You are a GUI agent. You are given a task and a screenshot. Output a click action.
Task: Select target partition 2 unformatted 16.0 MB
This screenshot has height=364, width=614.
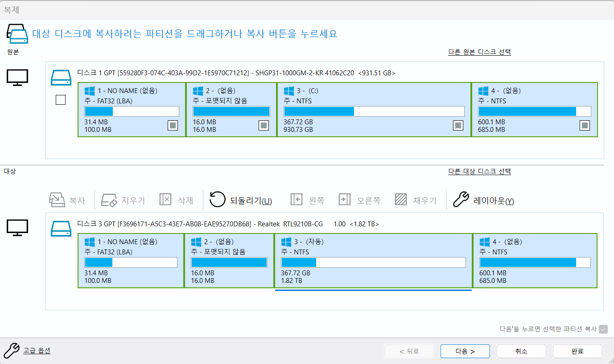[x=229, y=261]
